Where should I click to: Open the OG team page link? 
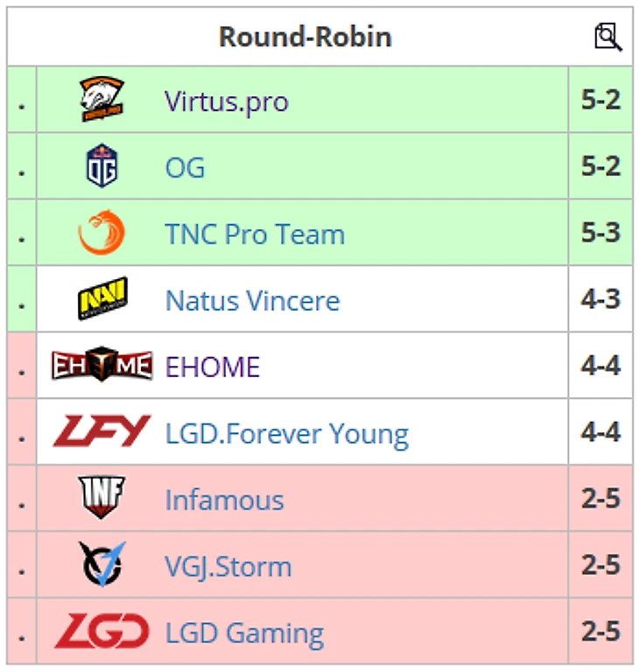pos(185,168)
